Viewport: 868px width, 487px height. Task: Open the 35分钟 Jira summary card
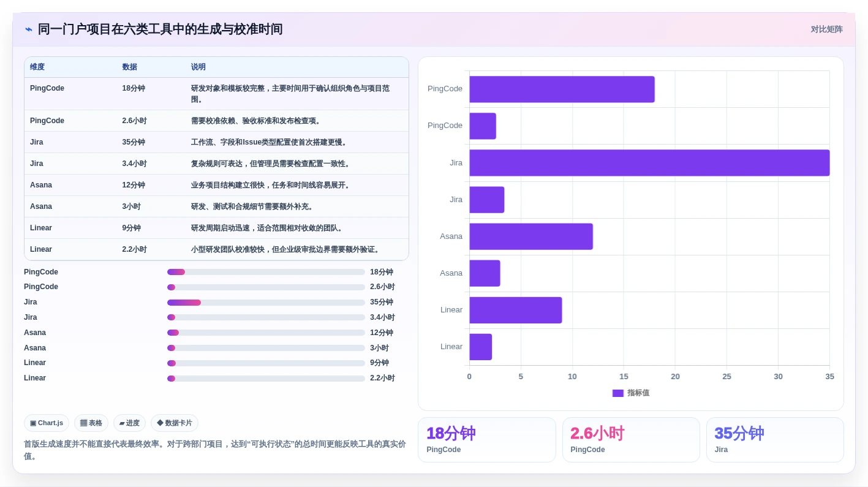click(x=775, y=440)
